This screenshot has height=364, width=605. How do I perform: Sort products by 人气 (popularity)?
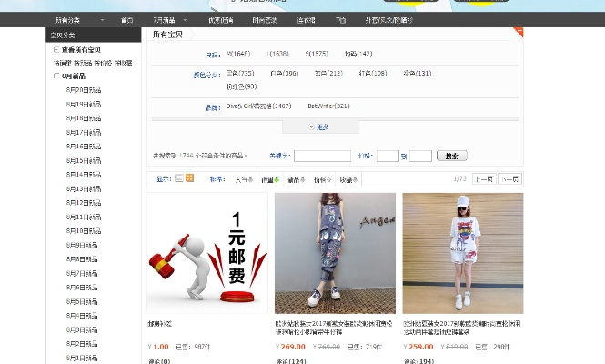pos(244,179)
